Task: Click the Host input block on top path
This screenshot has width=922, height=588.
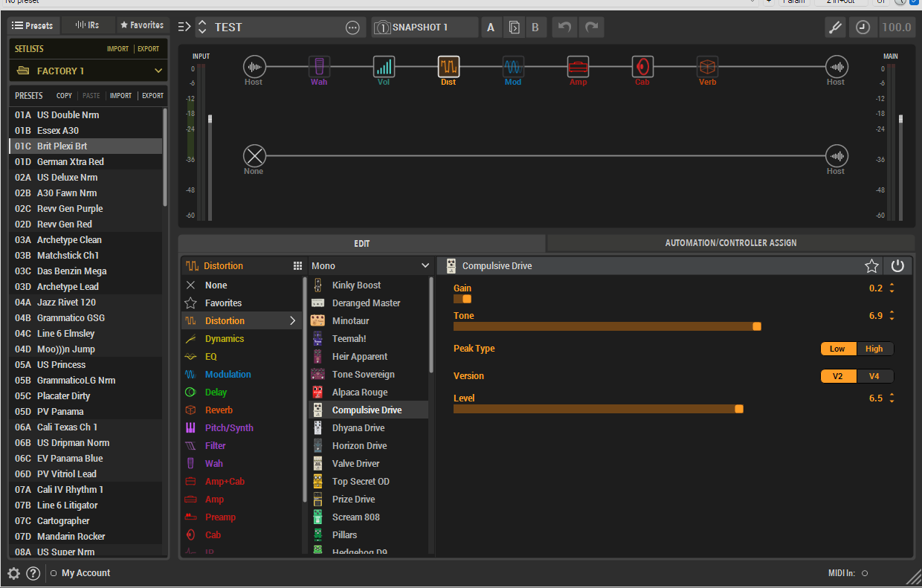Action: 254,67
